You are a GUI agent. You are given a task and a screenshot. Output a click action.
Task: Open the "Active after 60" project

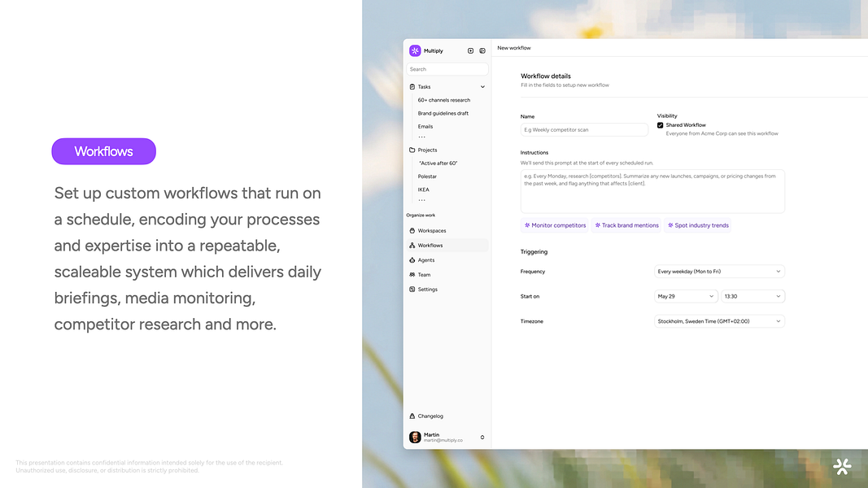coord(438,163)
